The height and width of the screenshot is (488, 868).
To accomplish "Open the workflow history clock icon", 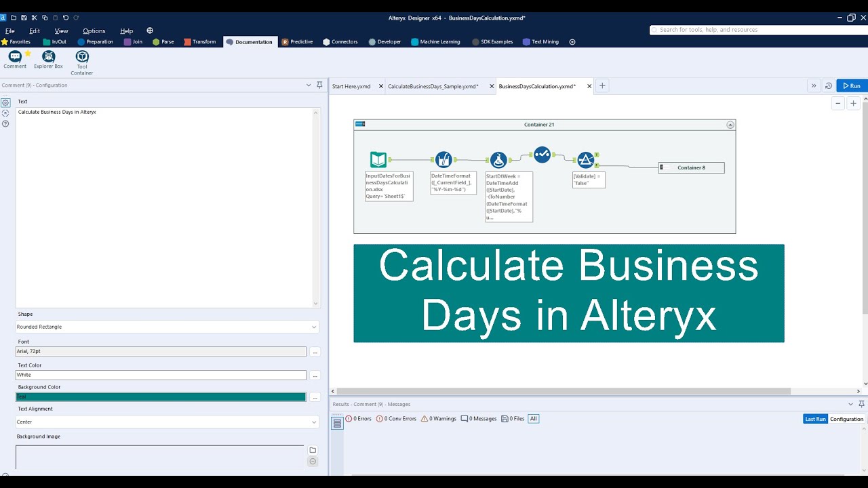I will [x=828, y=86].
